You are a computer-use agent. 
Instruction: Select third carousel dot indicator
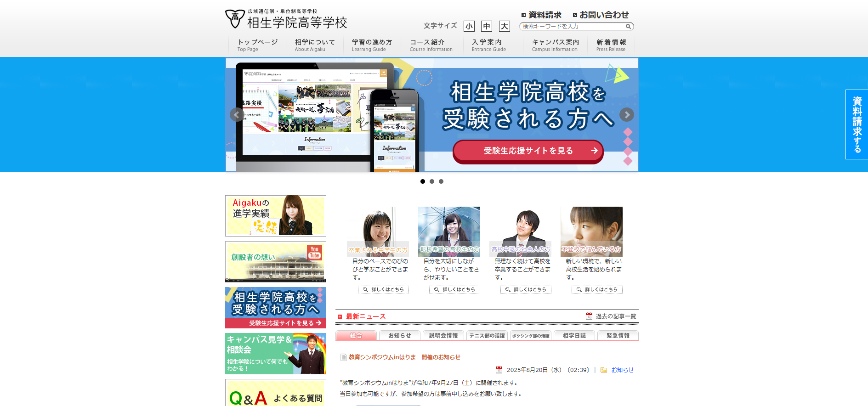pos(441,181)
